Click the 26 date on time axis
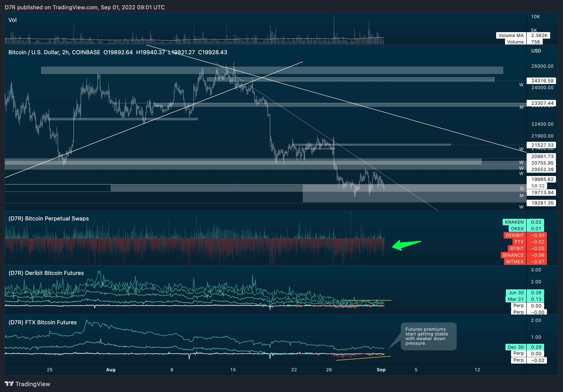Image resolution: width=563 pixels, height=392 pixels. (329, 370)
